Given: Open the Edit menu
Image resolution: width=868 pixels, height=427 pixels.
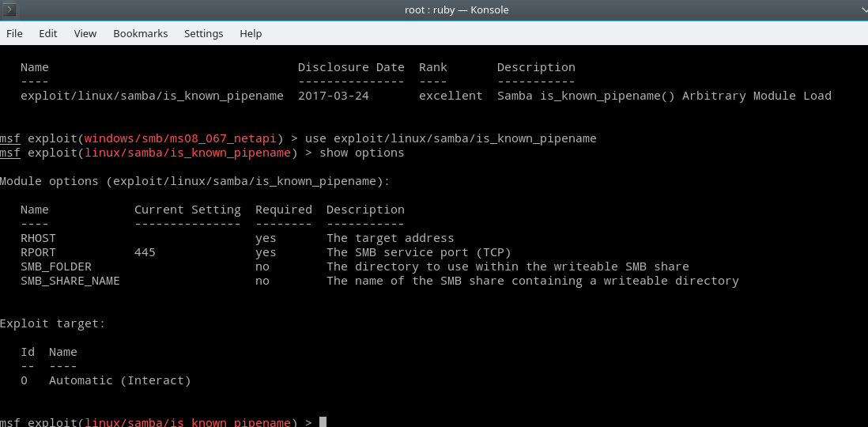Looking at the screenshot, I should [47, 34].
